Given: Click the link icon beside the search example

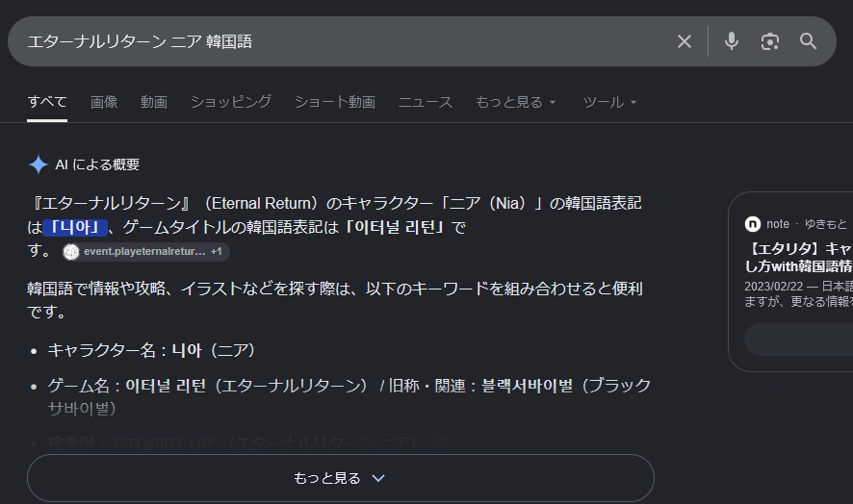Looking at the screenshot, I should [x=438, y=443].
